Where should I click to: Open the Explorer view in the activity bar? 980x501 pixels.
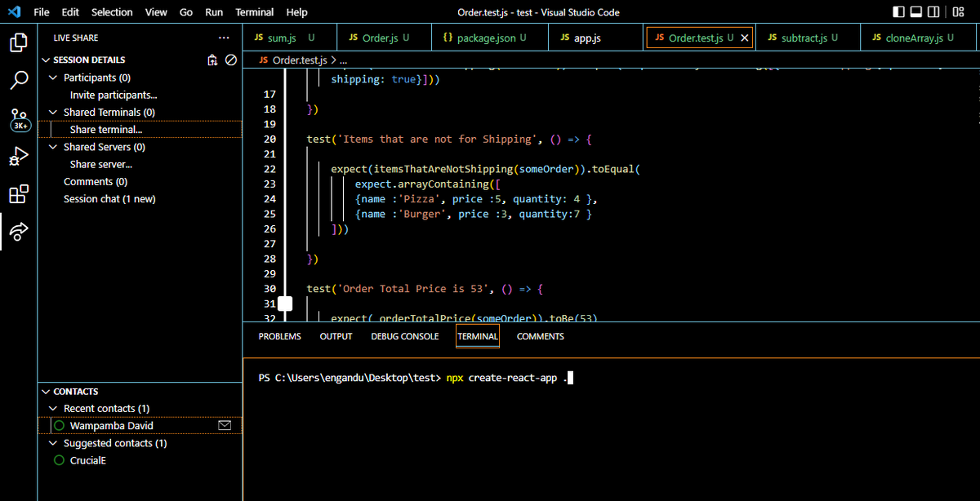pos(19,42)
